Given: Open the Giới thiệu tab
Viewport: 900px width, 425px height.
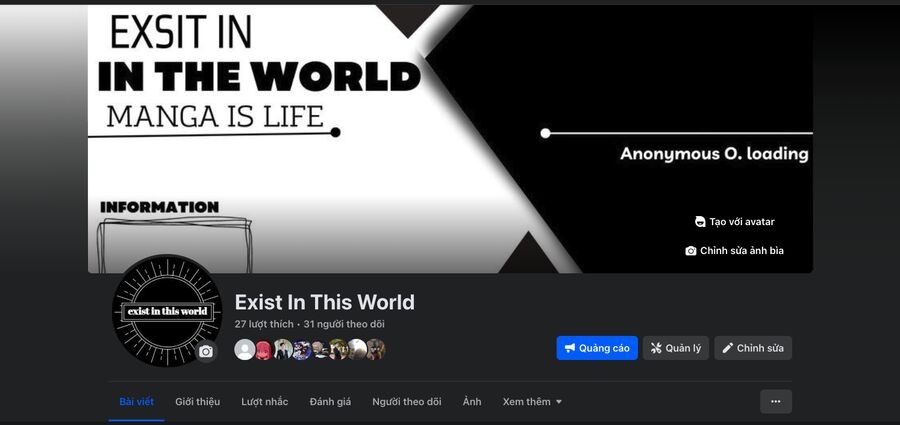Looking at the screenshot, I should tap(197, 401).
